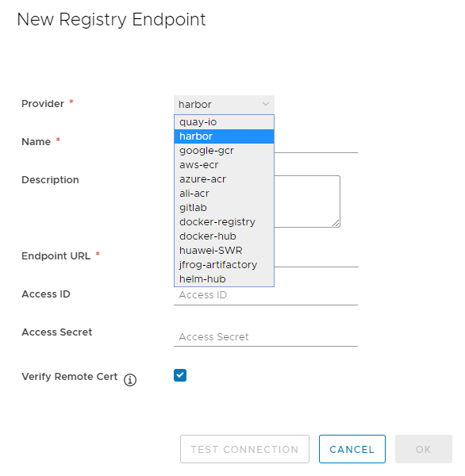Pick jfrog-artifactory from the dropdown
The height and width of the screenshot is (476, 465).
point(224,265)
